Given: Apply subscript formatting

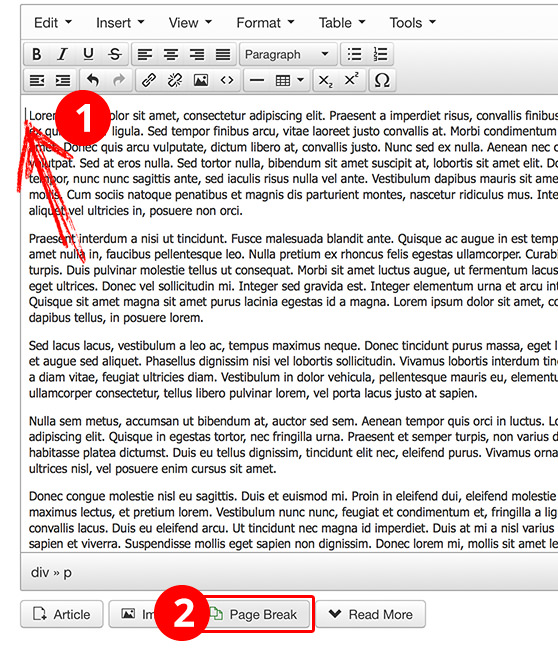Looking at the screenshot, I should tap(325, 80).
